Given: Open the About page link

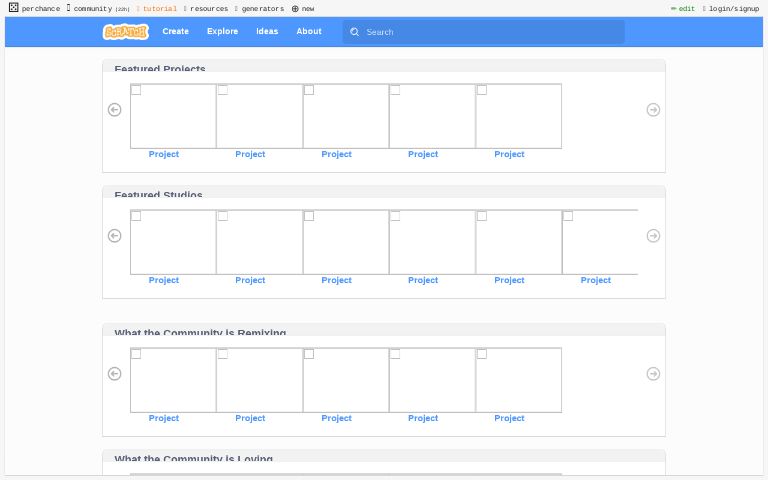Looking at the screenshot, I should [x=309, y=32].
